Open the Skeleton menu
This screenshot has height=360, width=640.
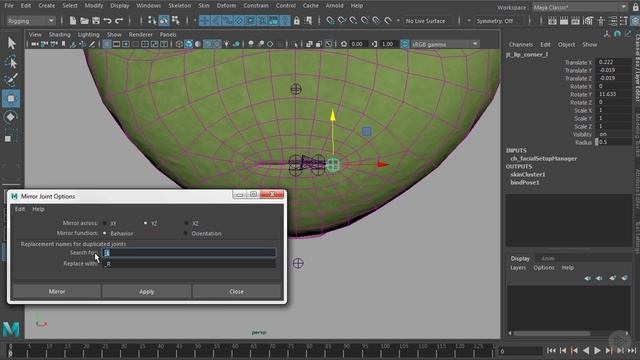(180, 6)
